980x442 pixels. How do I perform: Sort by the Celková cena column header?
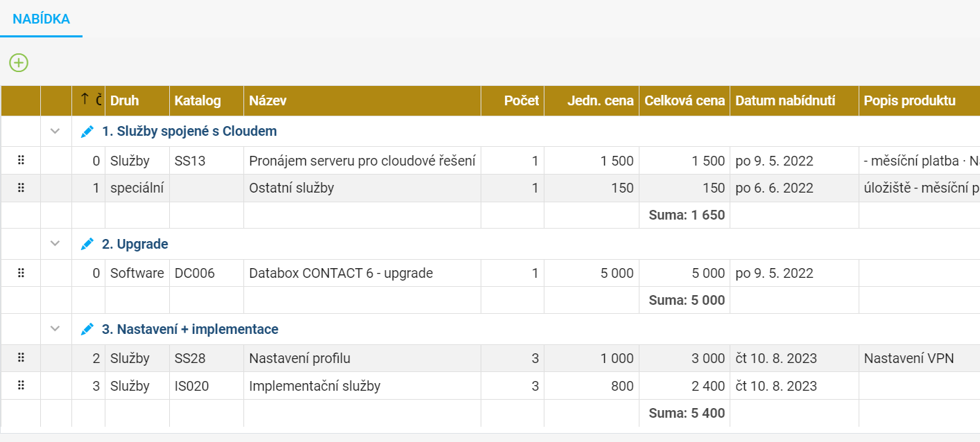(x=685, y=101)
